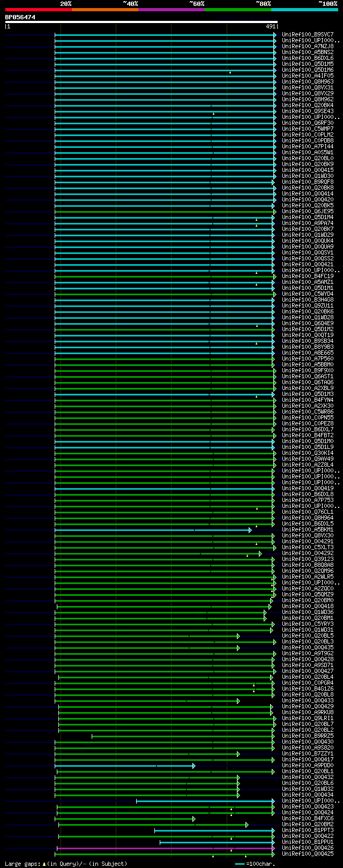Select the UniRef100_B4G1Z6 label
Screen dimensions: 343x868
click(308, 689)
